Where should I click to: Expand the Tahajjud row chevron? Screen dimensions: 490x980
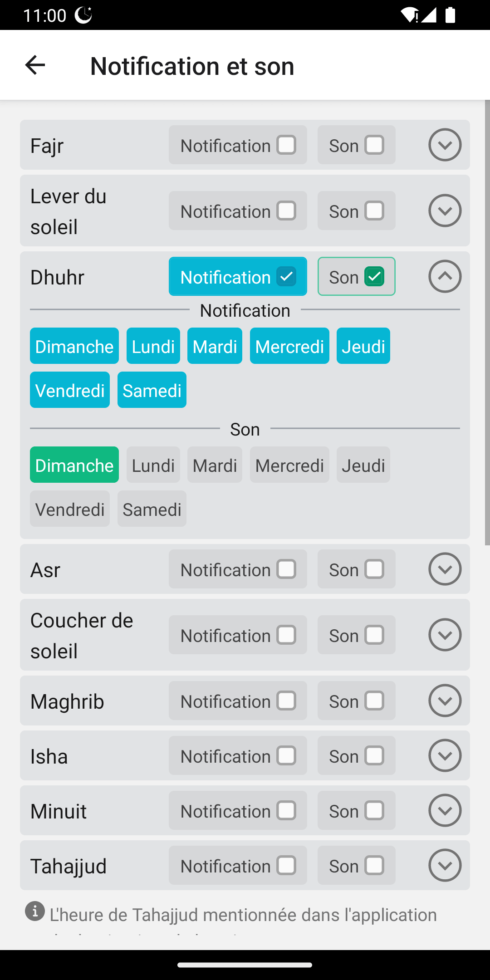[445, 865]
